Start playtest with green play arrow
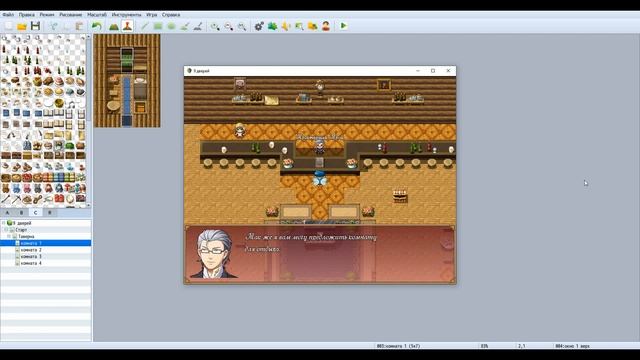Viewport: 640px width, 360px height. click(x=343, y=26)
